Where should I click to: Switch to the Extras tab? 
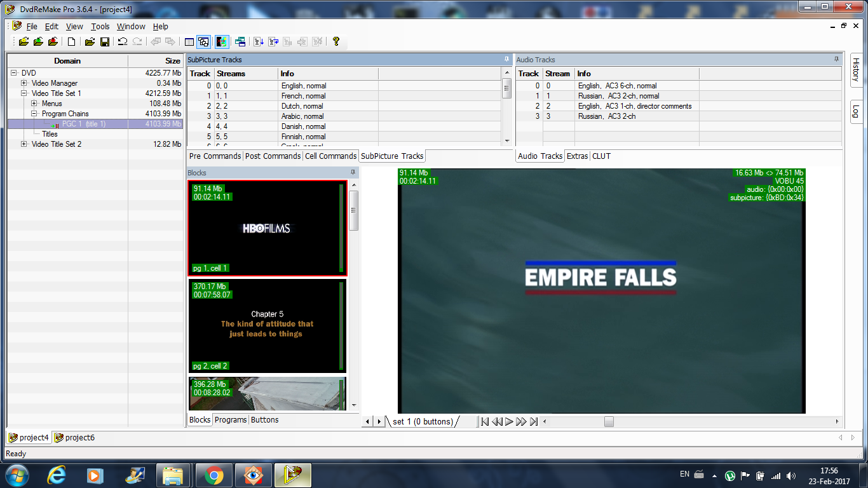(x=578, y=156)
